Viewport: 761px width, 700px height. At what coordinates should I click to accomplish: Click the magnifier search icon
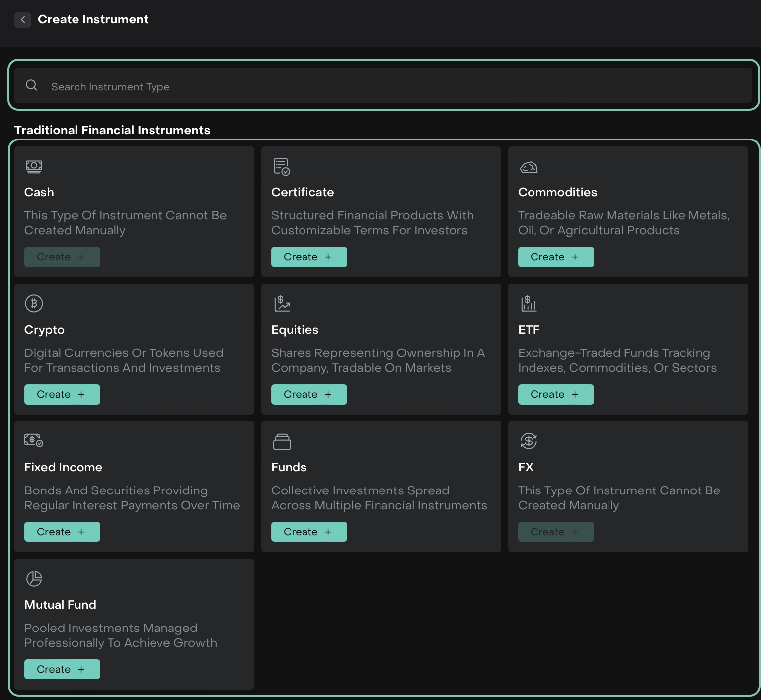32,85
